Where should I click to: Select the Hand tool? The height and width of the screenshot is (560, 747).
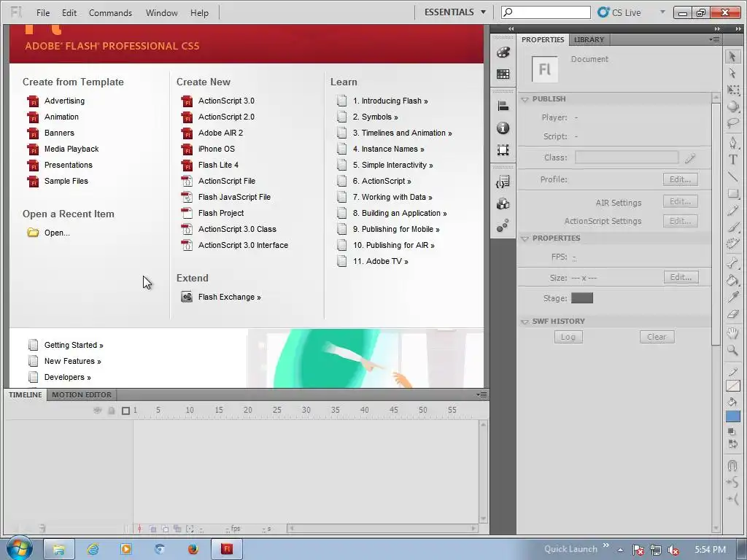click(732, 332)
